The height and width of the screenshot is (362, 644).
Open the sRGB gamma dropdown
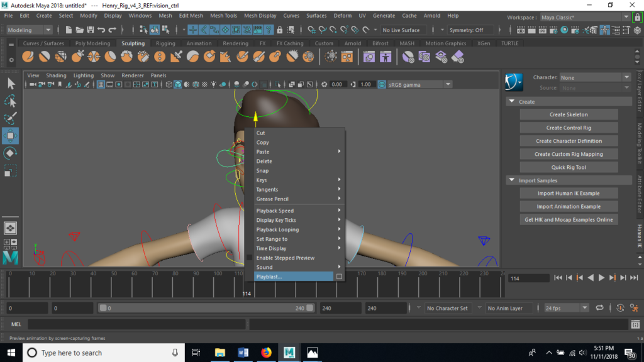point(419,85)
